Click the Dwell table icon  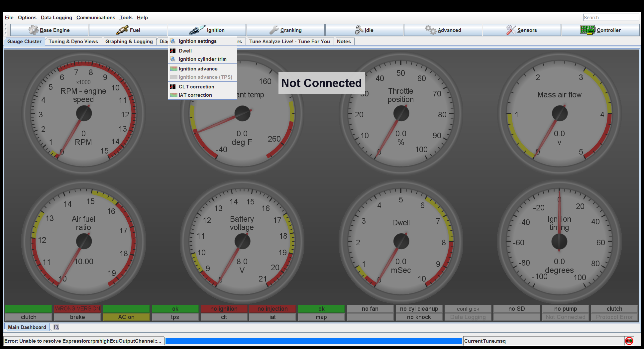[173, 51]
